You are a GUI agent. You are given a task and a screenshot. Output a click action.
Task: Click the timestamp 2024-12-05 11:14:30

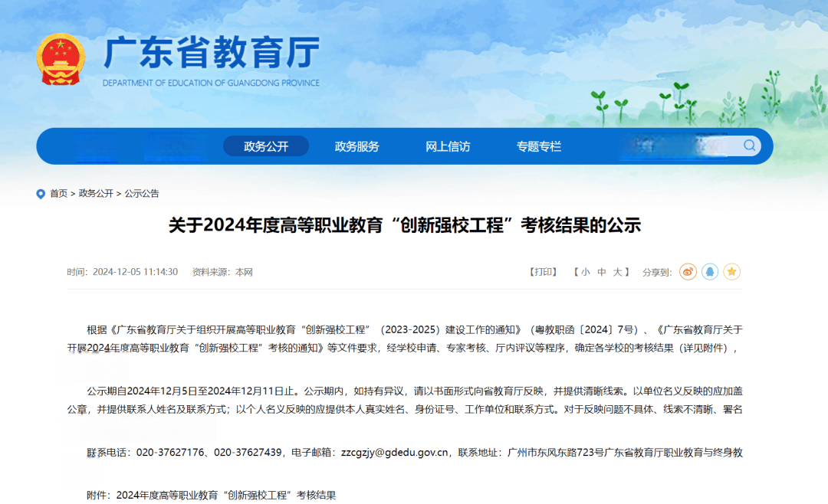coord(135,272)
